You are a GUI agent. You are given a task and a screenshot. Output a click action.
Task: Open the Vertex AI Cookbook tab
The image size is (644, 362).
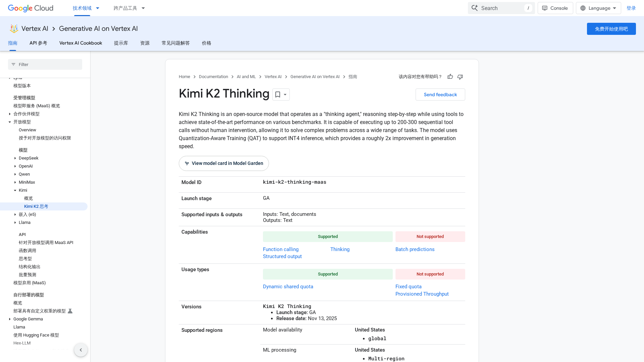coord(80,43)
